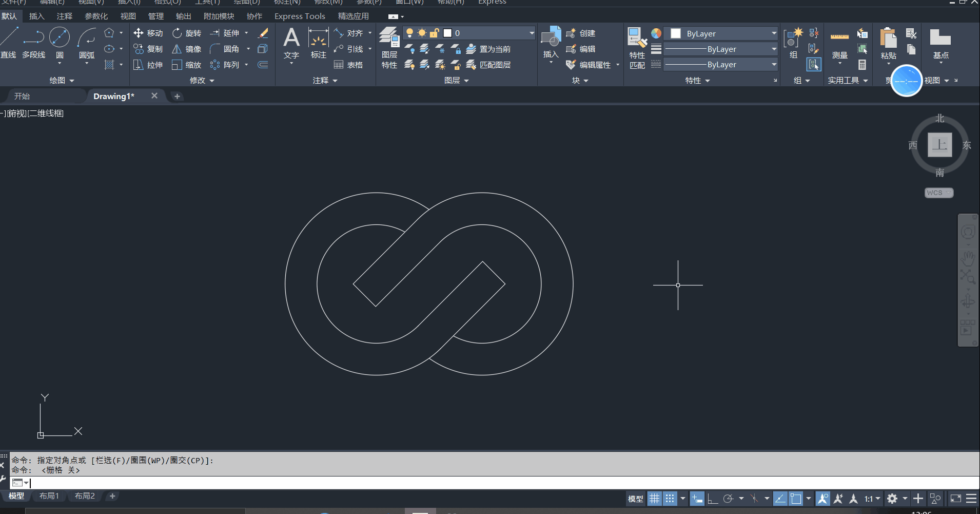The width and height of the screenshot is (980, 514).
Task: Activate the Move command
Action: click(x=148, y=33)
